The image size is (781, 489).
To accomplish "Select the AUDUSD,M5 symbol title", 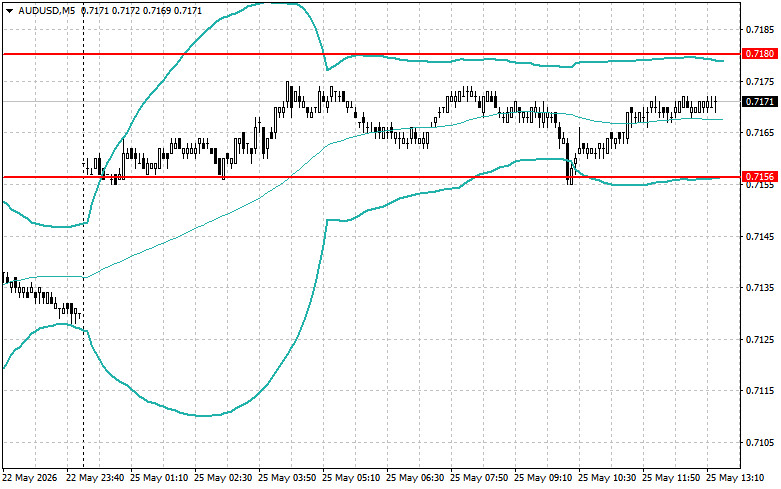I will pyautogui.click(x=47, y=10).
